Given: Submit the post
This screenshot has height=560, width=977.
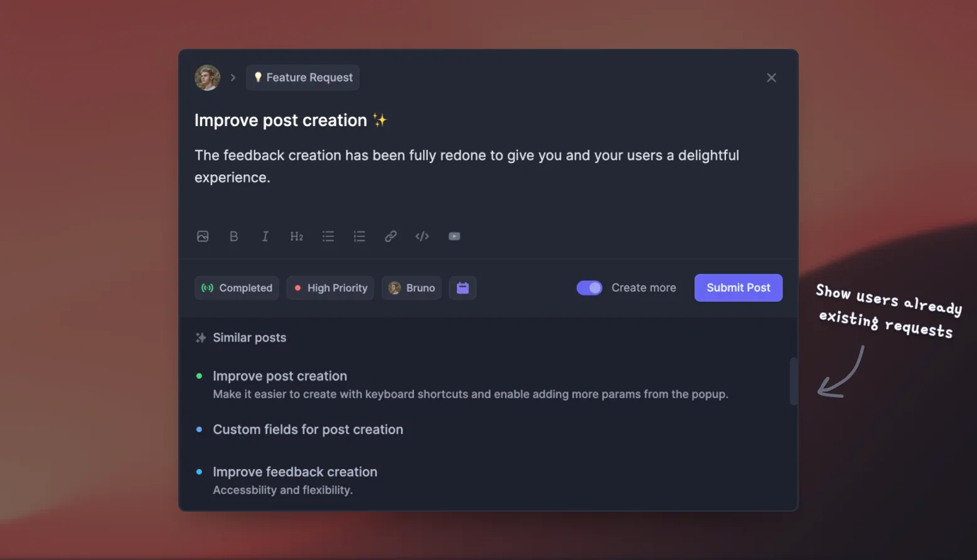Looking at the screenshot, I should [738, 288].
